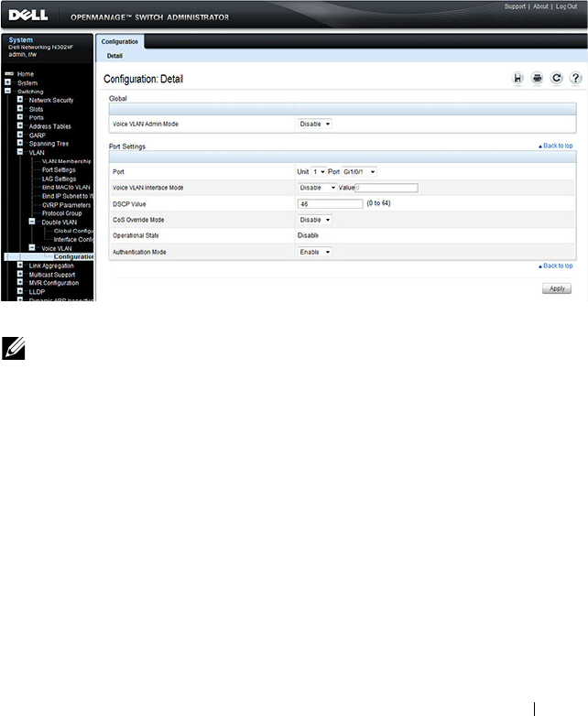Expand the System tree node

click(x=7, y=82)
